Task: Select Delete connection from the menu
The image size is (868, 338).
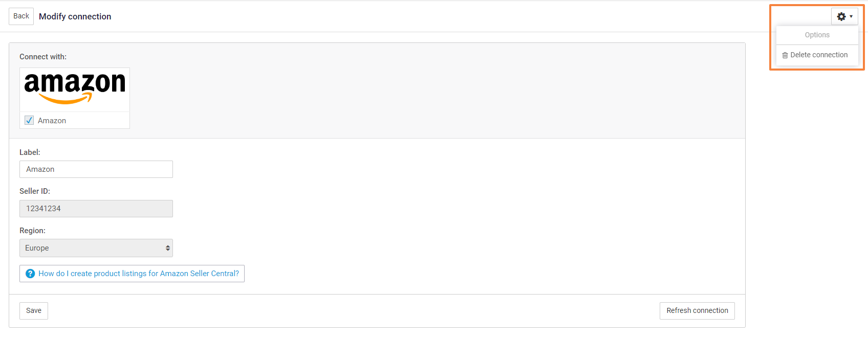Action: pos(819,55)
